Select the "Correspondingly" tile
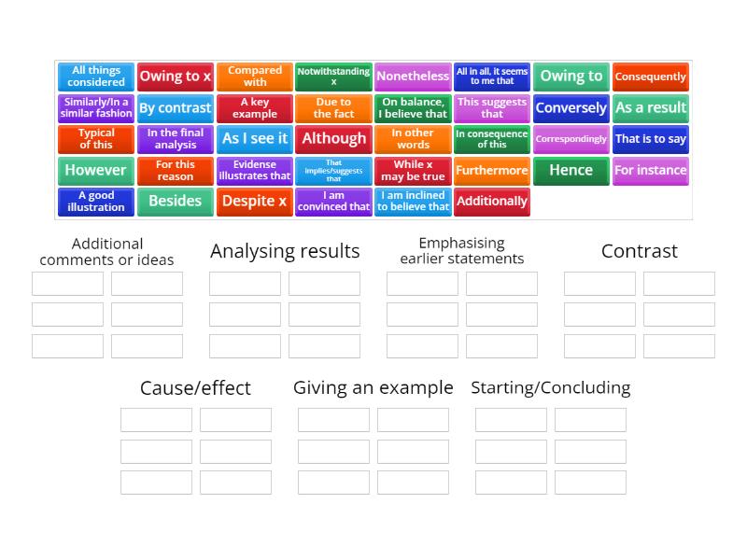The image size is (747, 560). [x=571, y=139]
